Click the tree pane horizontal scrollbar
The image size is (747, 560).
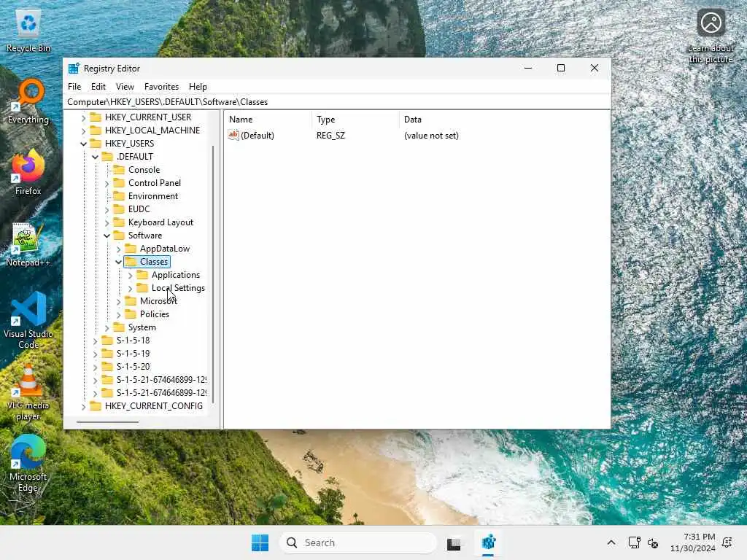pyautogui.click(x=108, y=422)
